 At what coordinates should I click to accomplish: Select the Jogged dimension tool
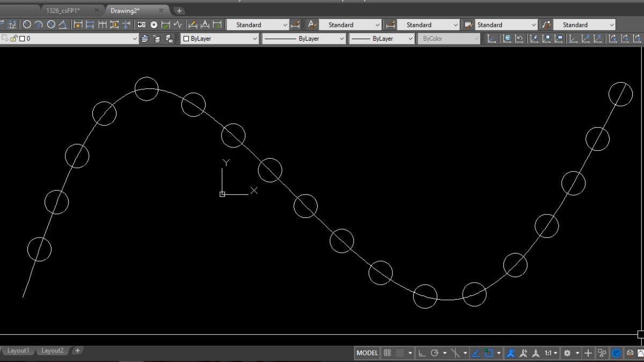coord(39,25)
